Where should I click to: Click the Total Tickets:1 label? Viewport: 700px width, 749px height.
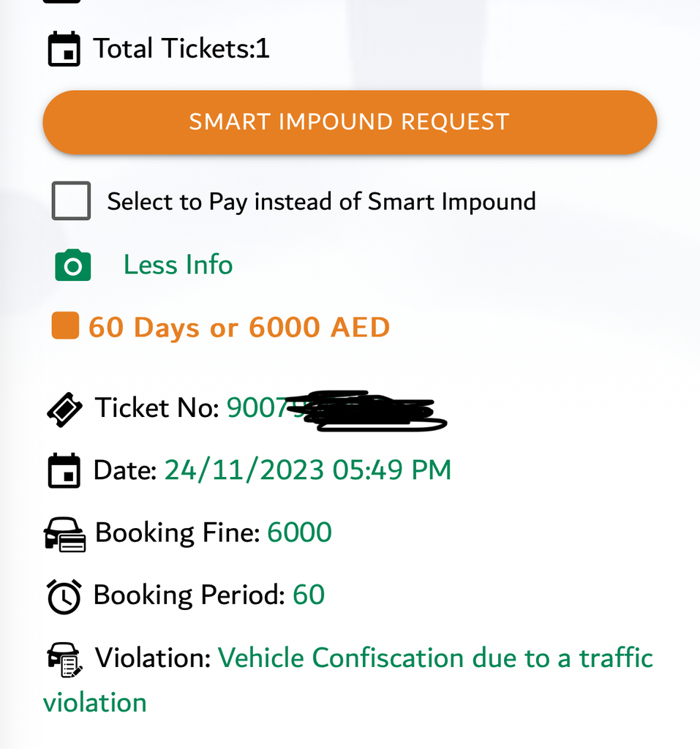(x=181, y=49)
